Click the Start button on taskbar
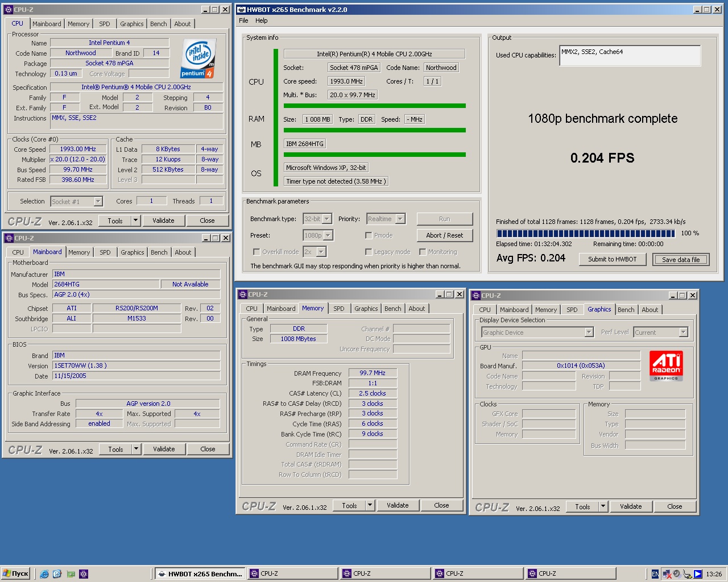 point(15,573)
